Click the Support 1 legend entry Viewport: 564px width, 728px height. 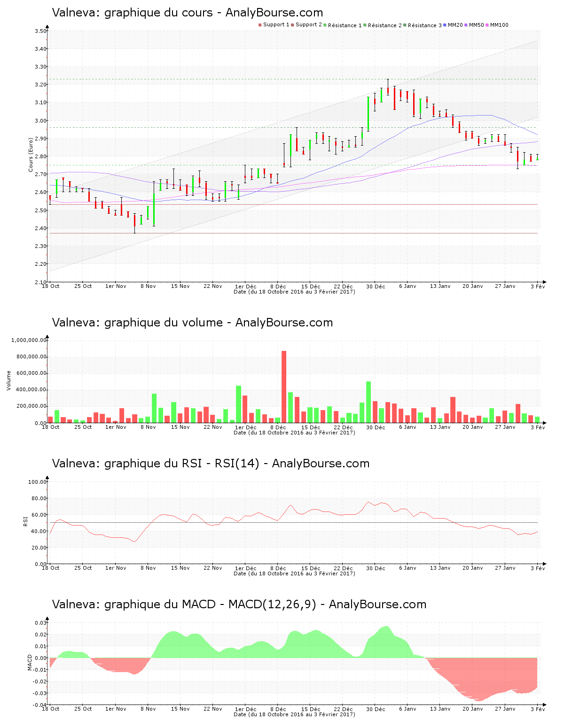tap(274, 25)
